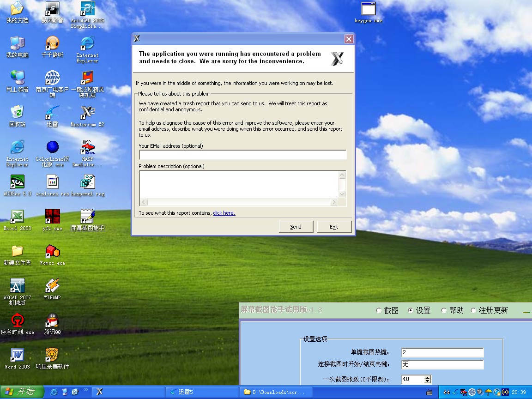Image resolution: width=532 pixels, height=399 pixels.
Task: Open the 瑞星杀毒软件 antivirus shortcut
Action: pos(52,359)
